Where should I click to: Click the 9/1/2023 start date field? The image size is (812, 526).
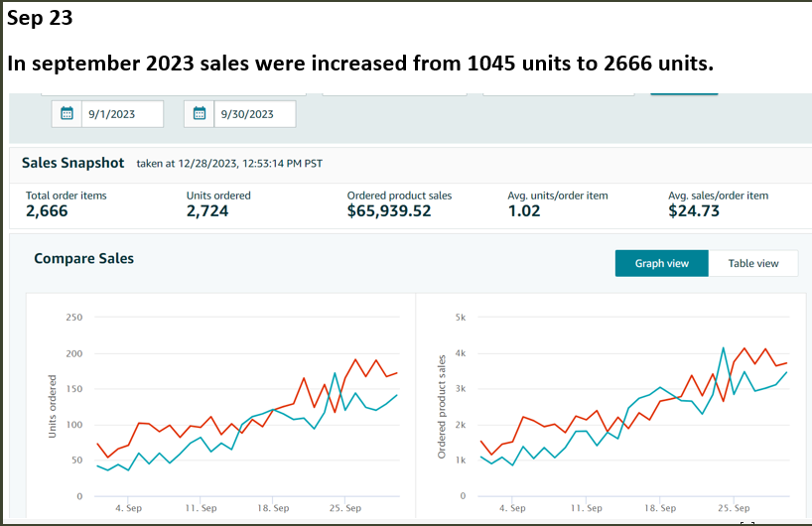click(120, 114)
